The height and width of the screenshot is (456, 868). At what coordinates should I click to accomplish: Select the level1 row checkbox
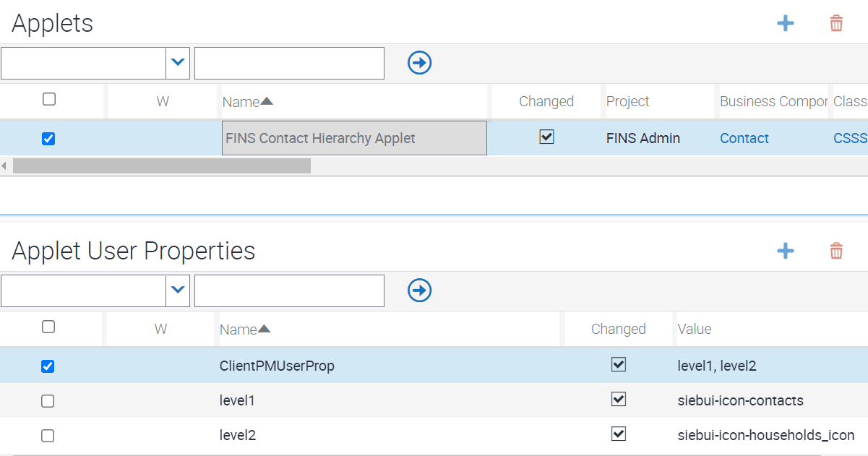48,401
